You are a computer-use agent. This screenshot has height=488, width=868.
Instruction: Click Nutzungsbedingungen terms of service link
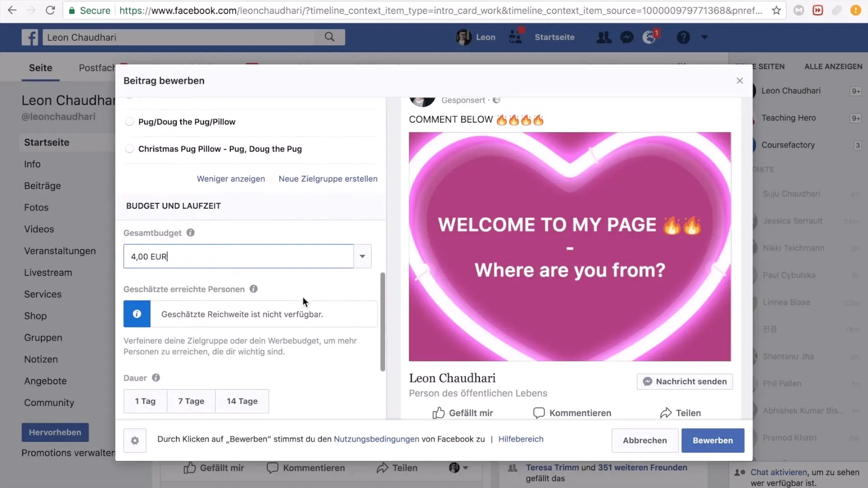tap(376, 439)
